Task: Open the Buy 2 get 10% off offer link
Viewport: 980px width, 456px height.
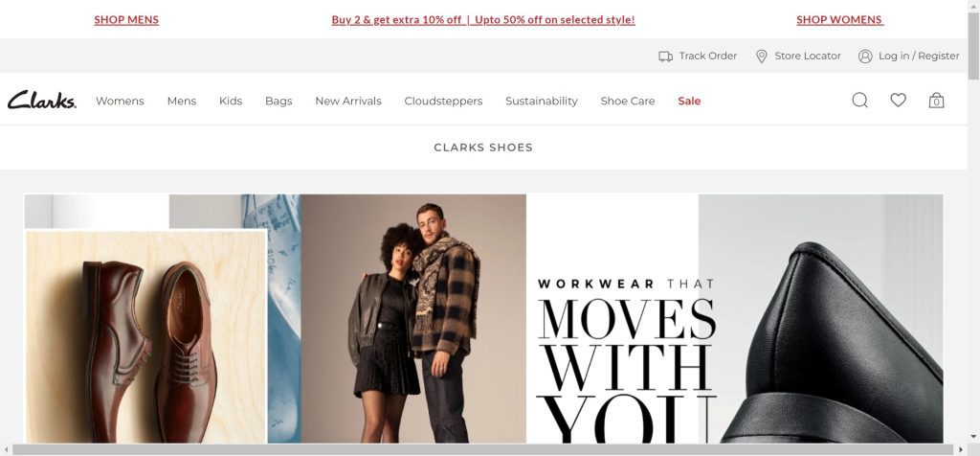Action: coord(483,19)
